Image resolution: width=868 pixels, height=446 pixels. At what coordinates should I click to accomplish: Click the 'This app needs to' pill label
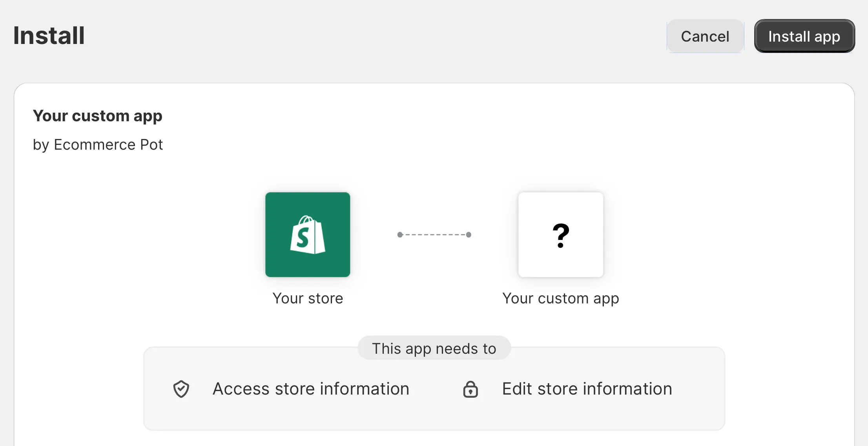tap(434, 348)
